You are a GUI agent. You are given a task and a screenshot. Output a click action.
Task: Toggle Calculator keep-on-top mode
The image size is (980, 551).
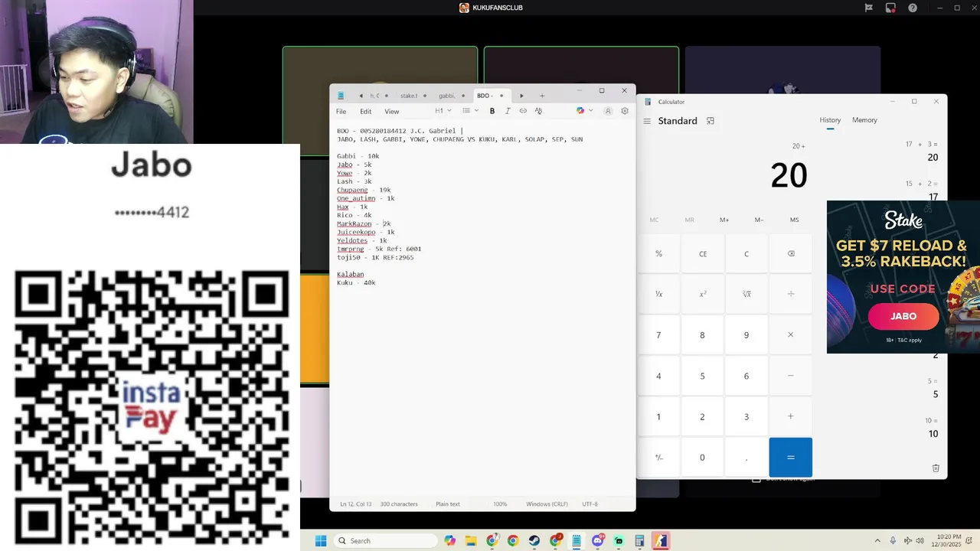(710, 121)
